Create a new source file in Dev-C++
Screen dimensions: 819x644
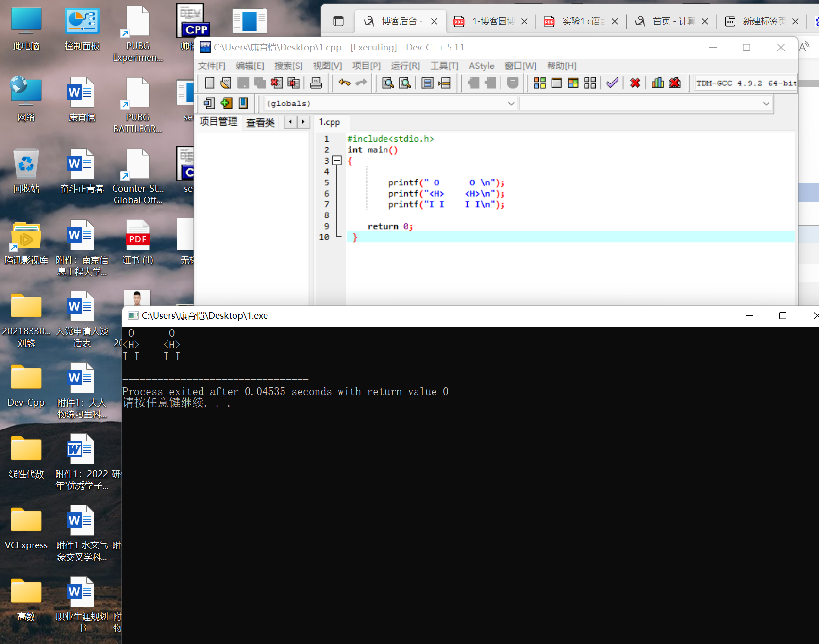209,83
